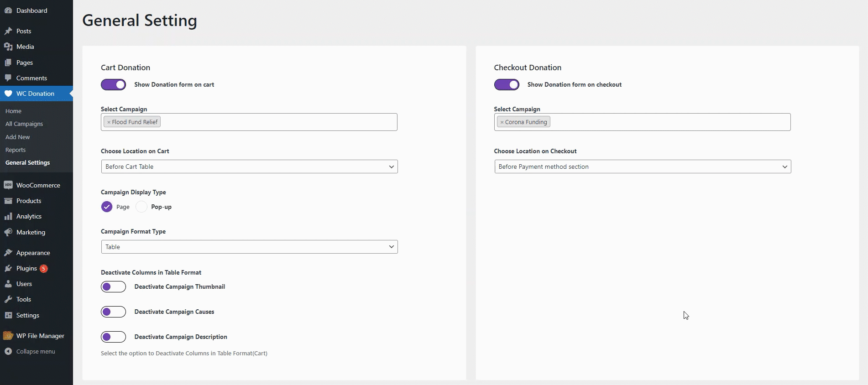
Task: Click the General Setting page heading
Action: (140, 21)
